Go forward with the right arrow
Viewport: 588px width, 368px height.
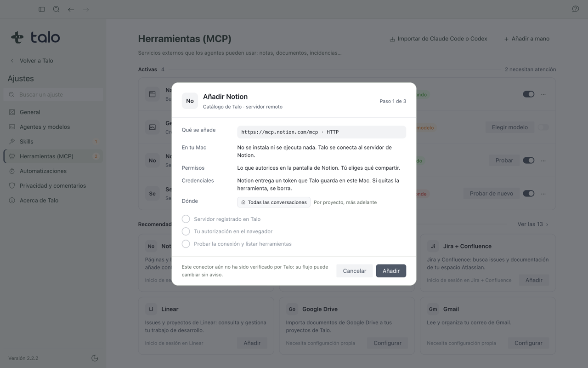pos(86,9)
